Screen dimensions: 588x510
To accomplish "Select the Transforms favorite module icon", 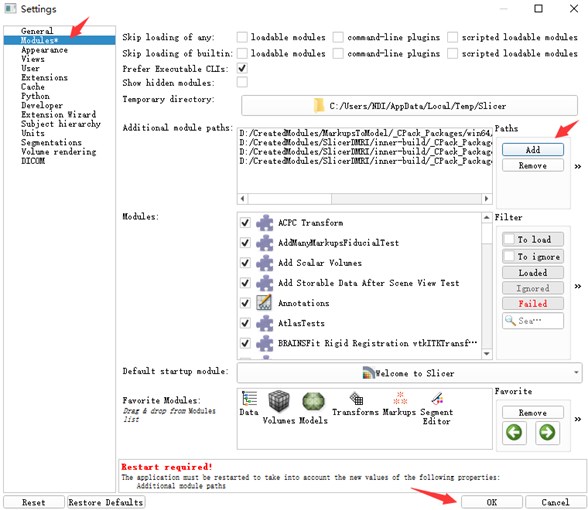I will (356, 398).
